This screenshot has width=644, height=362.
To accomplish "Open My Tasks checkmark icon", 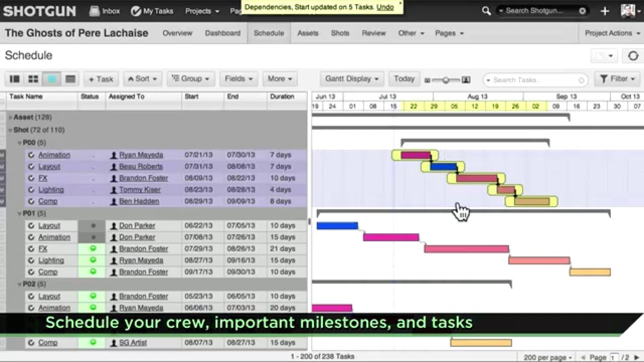I will 136,11.
